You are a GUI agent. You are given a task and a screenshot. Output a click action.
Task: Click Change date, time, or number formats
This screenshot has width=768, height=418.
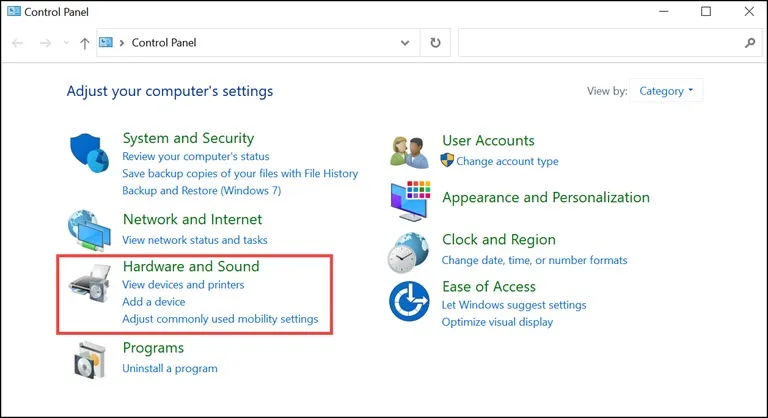point(534,260)
